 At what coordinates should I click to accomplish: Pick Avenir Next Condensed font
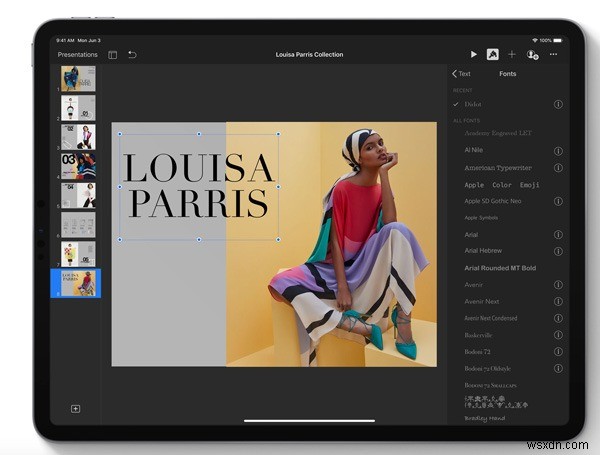point(491,318)
